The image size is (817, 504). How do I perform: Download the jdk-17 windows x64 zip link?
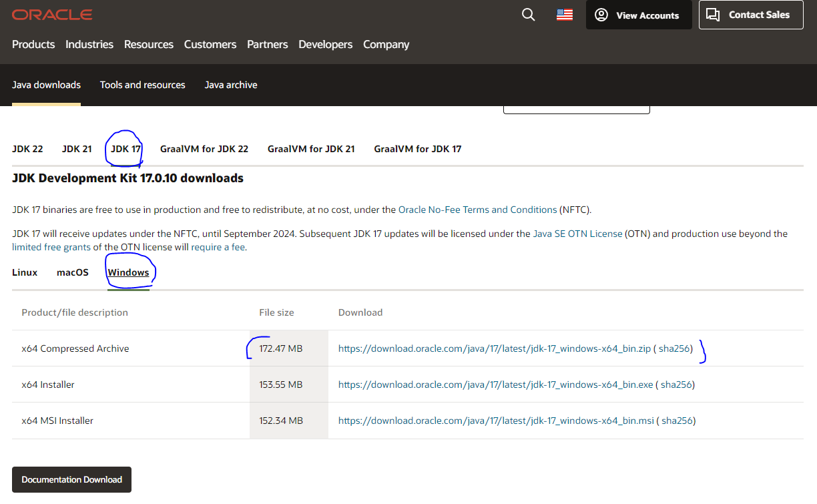tap(495, 348)
